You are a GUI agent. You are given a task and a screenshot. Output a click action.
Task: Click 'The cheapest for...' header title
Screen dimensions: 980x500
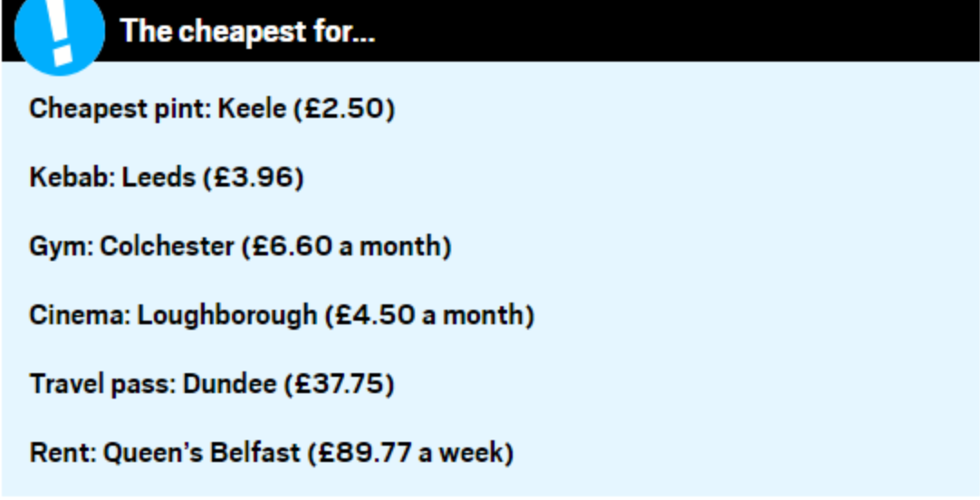pos(247,32)
